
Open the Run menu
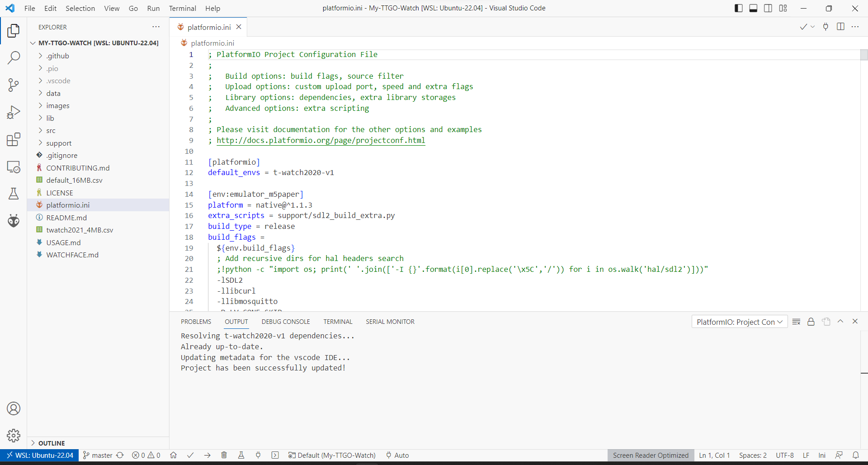[x=153, y=8]
